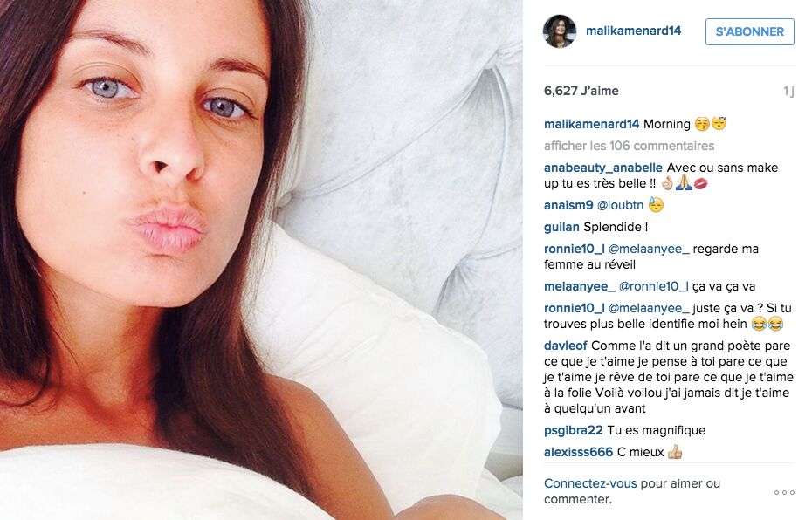This screenshot has width=812, height=520.
Task: Open anabeauty_anabelle commenter profile
Action: tap(602, 168)
